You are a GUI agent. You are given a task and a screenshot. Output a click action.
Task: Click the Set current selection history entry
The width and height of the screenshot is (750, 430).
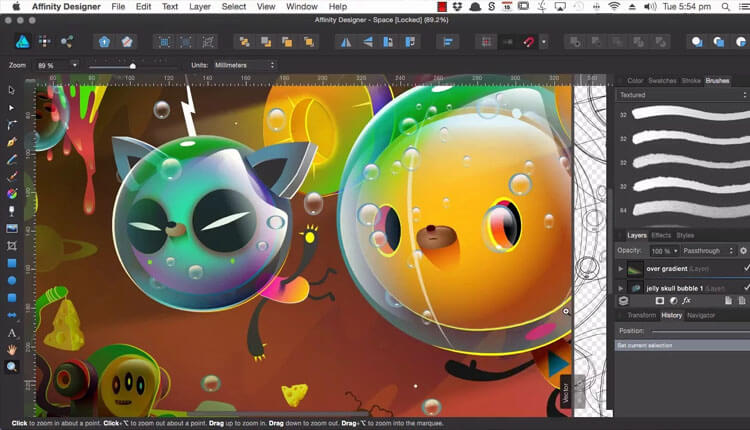pos(682,345)
